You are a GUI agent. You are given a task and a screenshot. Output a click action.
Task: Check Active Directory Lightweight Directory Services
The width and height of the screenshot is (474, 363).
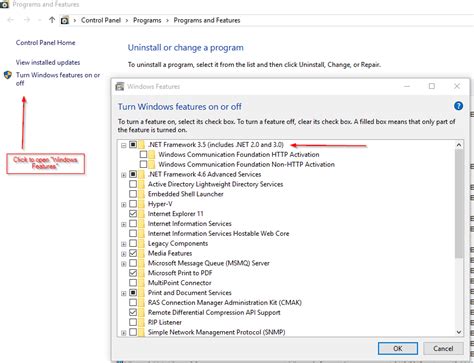133,184
